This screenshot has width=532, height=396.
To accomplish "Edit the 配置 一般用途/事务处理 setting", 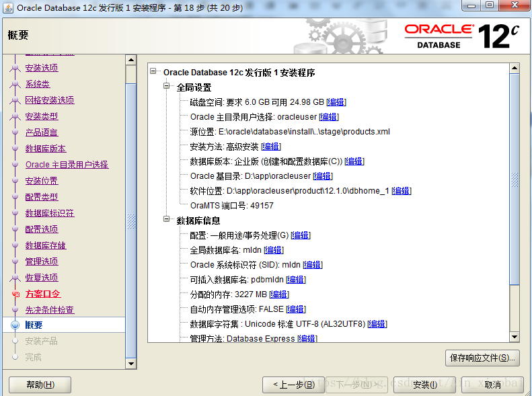I will (x=301, y=235).
